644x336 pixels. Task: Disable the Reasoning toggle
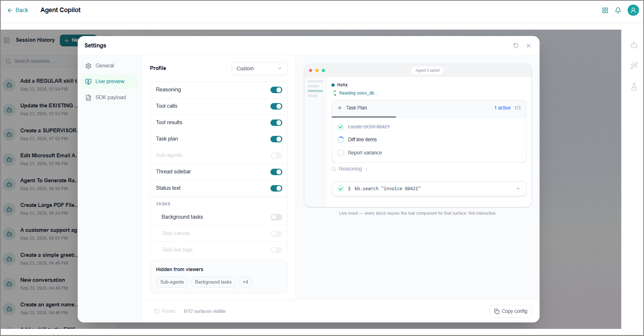coord(276,90)
